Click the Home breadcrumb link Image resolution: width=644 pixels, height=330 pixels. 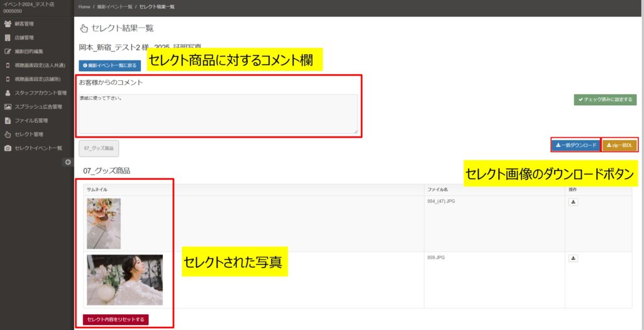coord(84,7)
